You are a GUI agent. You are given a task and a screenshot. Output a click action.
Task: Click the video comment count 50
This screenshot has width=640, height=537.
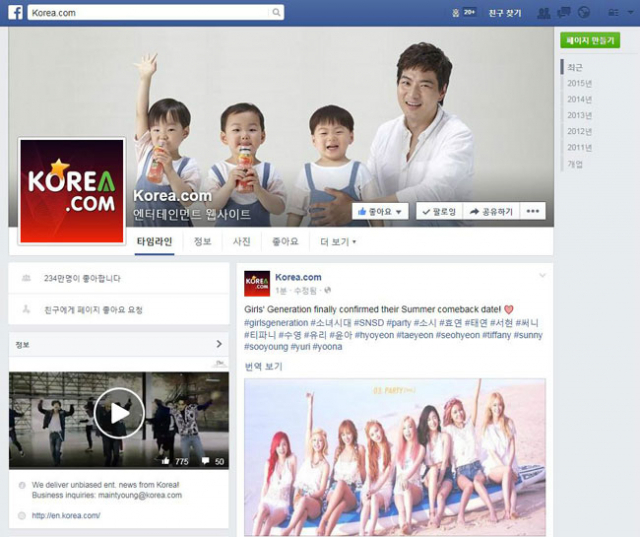213,461
